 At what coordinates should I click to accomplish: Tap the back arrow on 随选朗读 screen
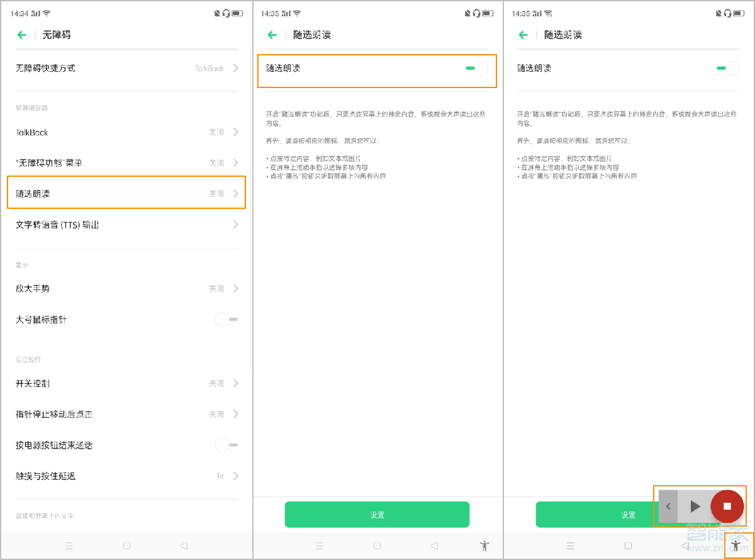pos(272,35)
